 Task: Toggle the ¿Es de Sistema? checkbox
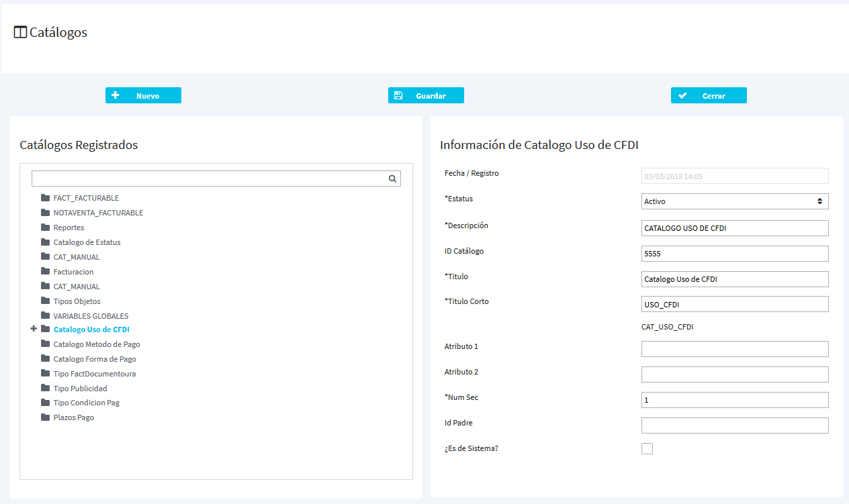pyautogui.click(x=647, y=448)
